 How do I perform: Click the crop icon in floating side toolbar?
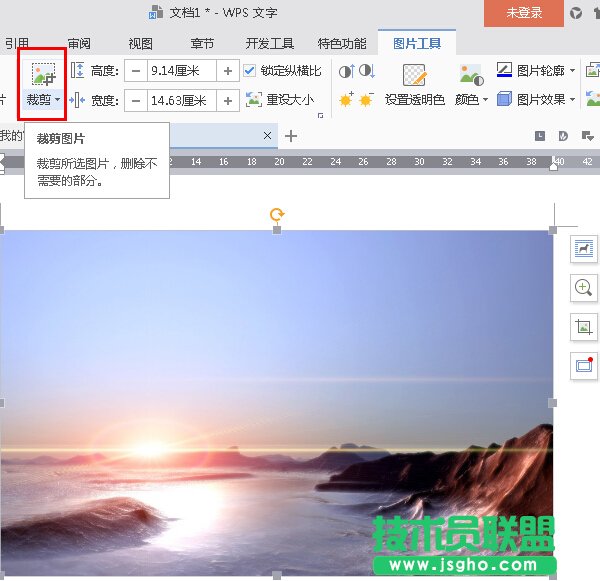(583, 326)
